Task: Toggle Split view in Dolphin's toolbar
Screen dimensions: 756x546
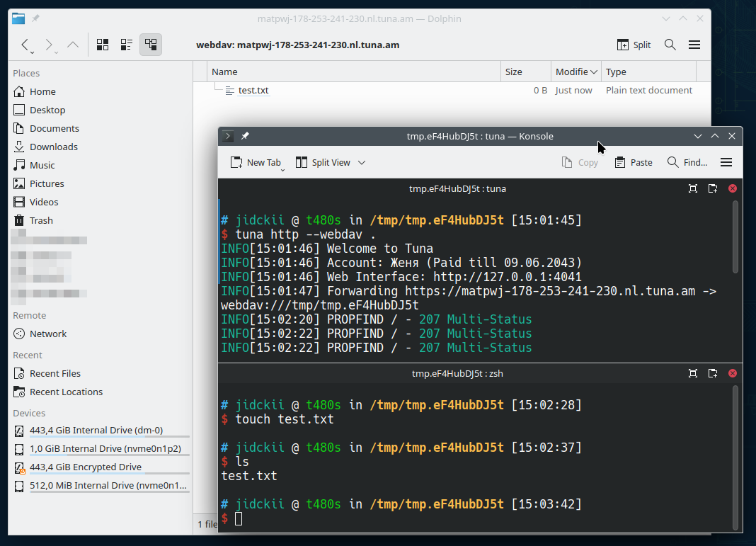Action: [633, 44]
